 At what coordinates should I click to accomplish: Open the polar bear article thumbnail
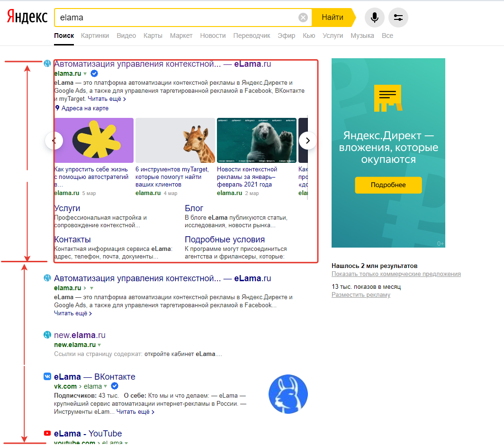(x=257, y=140)
